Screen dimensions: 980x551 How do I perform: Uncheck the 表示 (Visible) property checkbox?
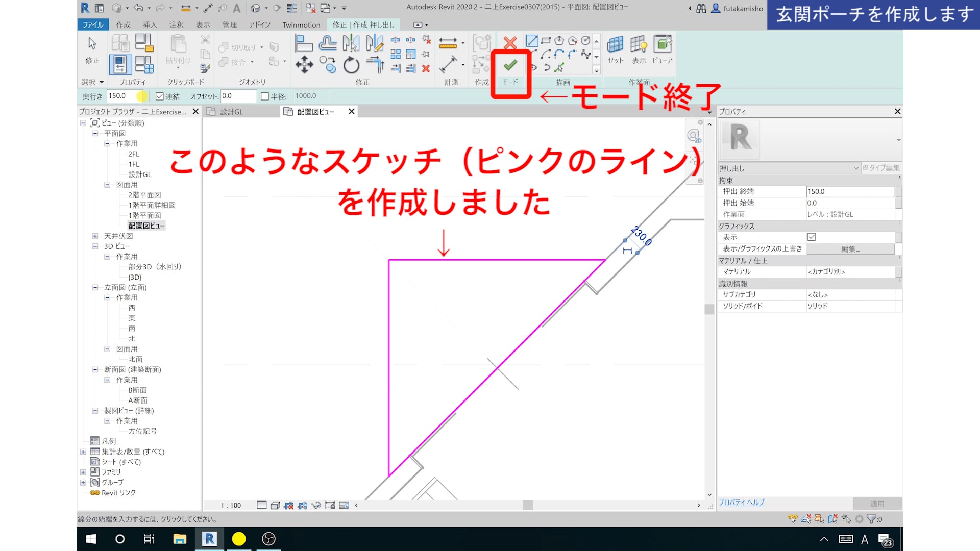(x=812, y=237)
